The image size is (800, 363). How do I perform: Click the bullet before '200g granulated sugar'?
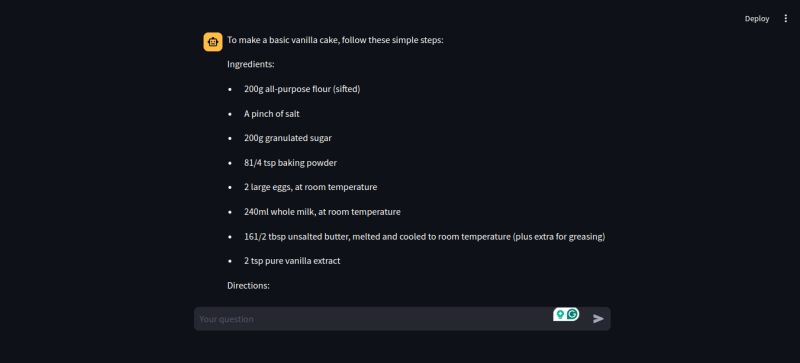230,139
